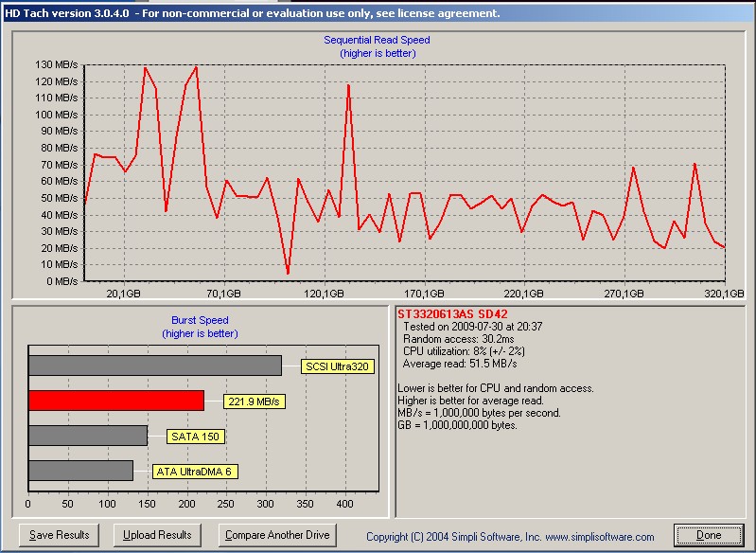Click the ATA UltraDMA 6 label
The image size is (756, 553).
[x=195, y=471]
